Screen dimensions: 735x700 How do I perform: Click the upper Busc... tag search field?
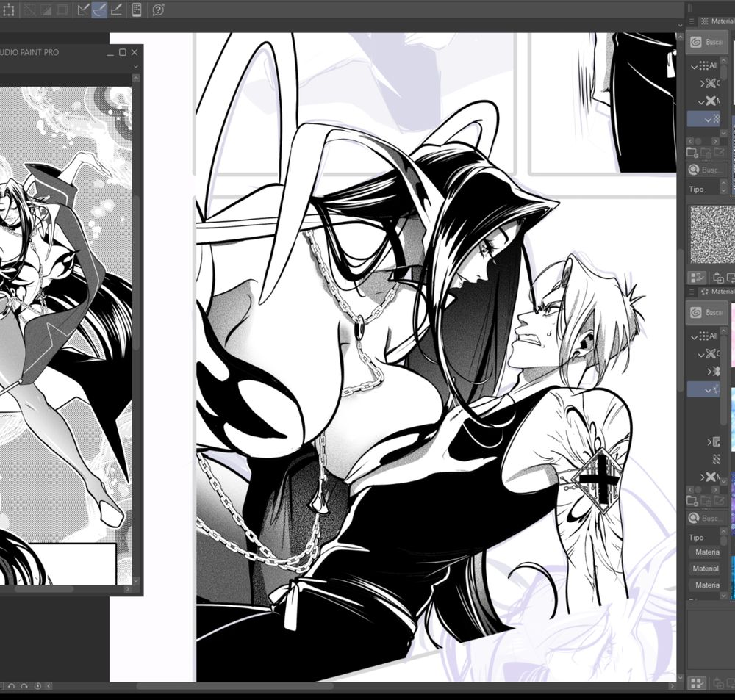707,170
